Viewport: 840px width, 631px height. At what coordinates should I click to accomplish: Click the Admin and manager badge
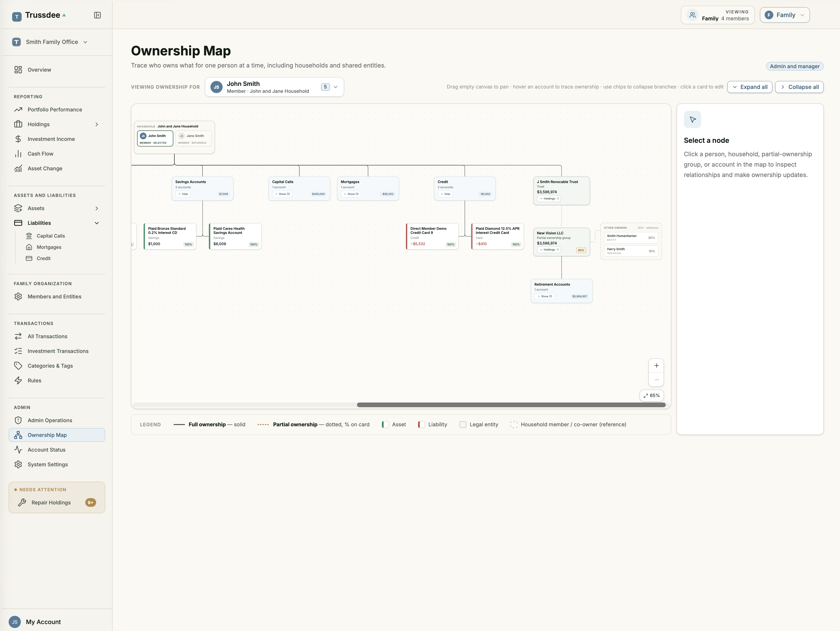(795, 66)
